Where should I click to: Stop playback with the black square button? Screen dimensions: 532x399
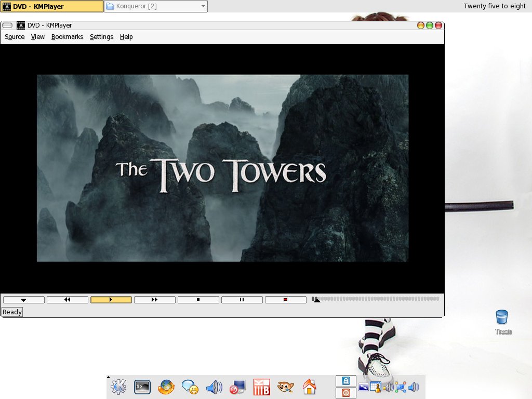click(x=198, y=300)
